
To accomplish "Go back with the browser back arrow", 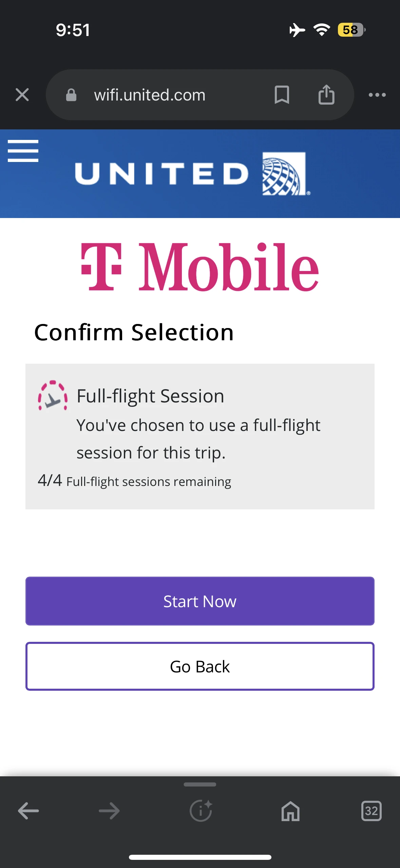I will coord(28,811).
